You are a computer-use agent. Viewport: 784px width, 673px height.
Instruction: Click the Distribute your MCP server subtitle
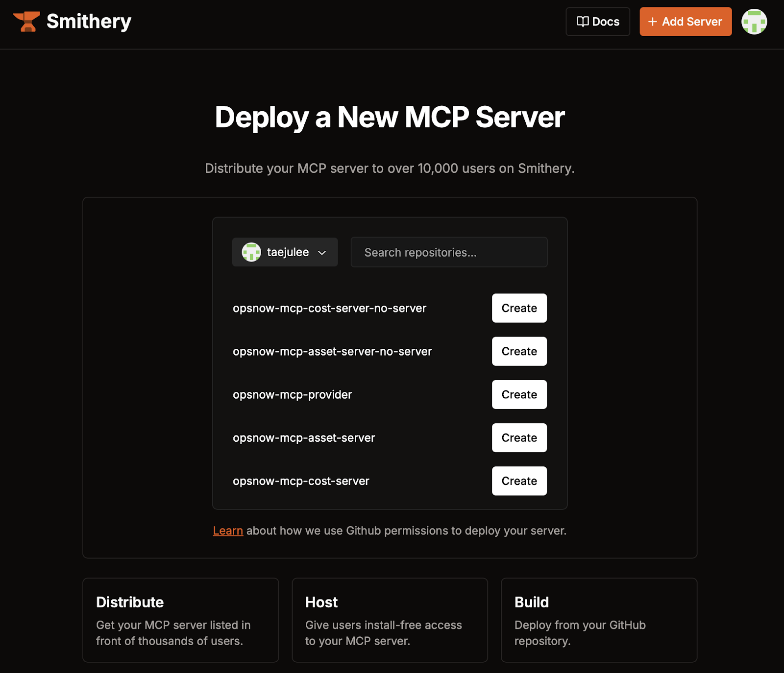tap(390, 168)
